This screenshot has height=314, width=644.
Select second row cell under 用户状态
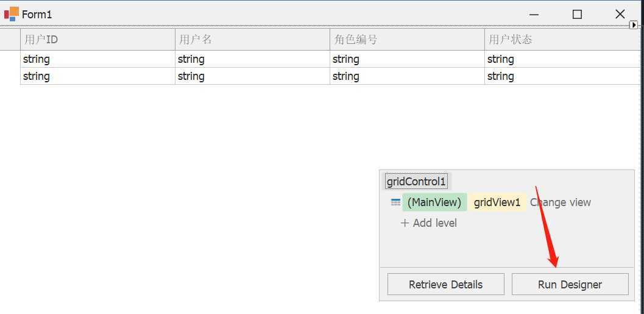[x=563, y=76]
